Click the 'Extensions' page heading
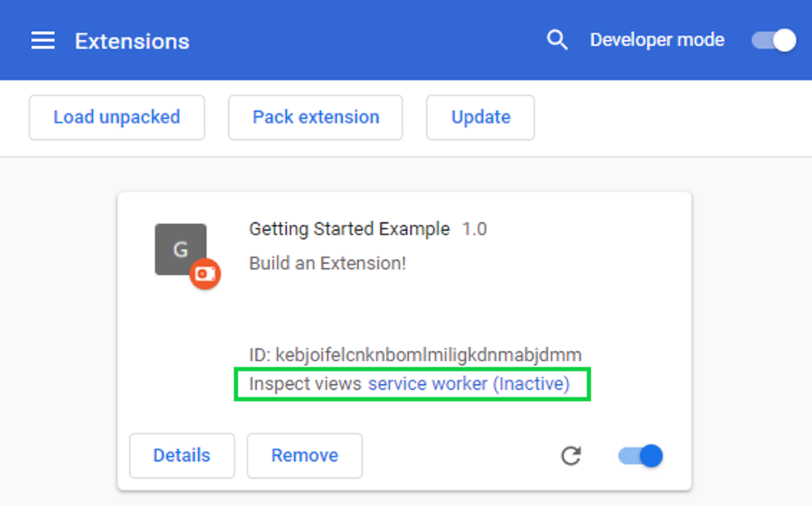The height and width of the screenshot is (506, 812). pos(132,42)
